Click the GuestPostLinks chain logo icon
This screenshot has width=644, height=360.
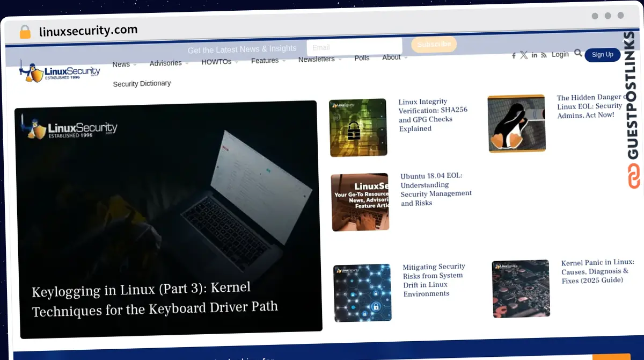coord(634,176)
